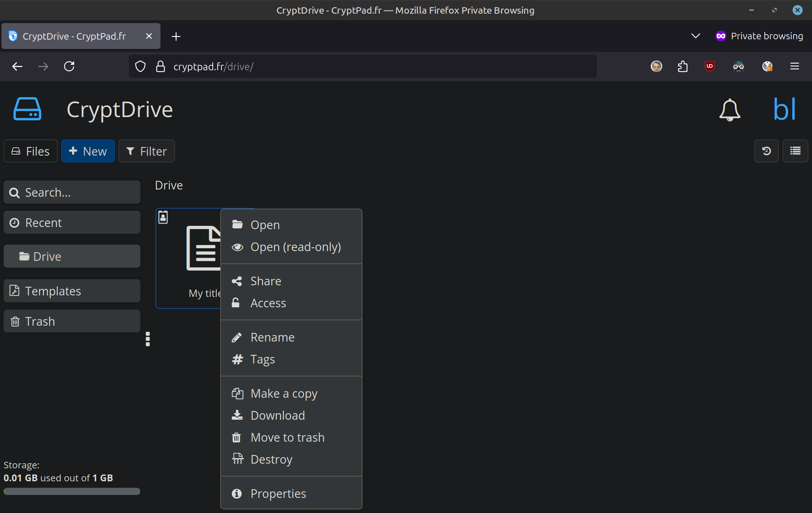Reload the page with refresh icon
The height and width of the screenshot is (513, 812).
69,66
